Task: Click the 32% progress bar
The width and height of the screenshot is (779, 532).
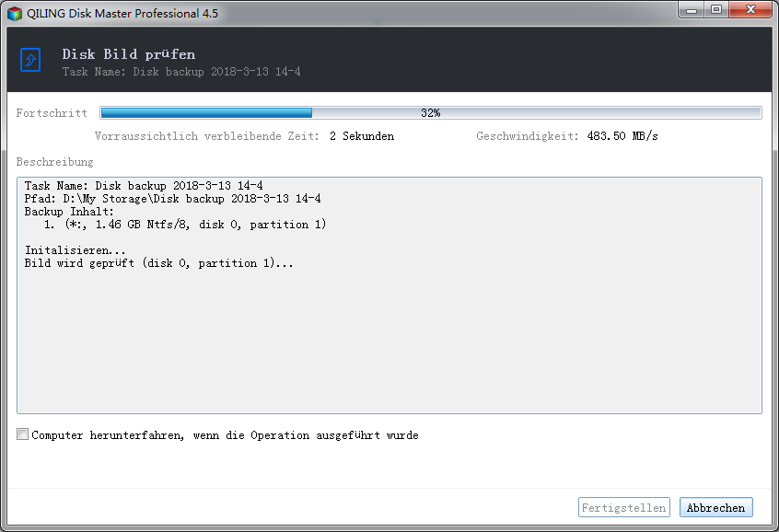Action: click(x=431, y=113)
